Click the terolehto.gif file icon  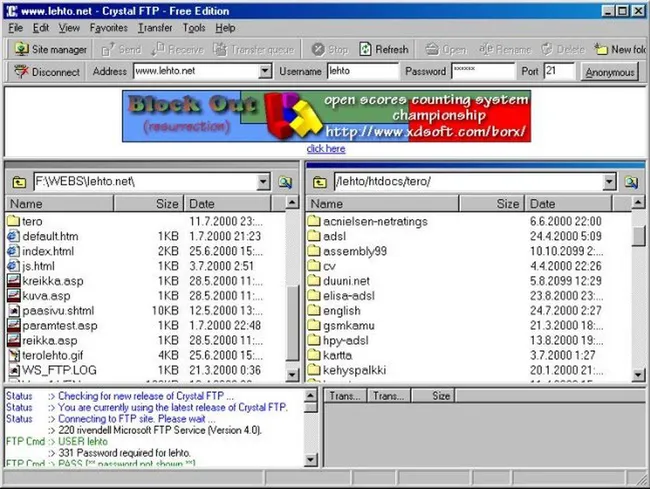[x=14, y=355]
